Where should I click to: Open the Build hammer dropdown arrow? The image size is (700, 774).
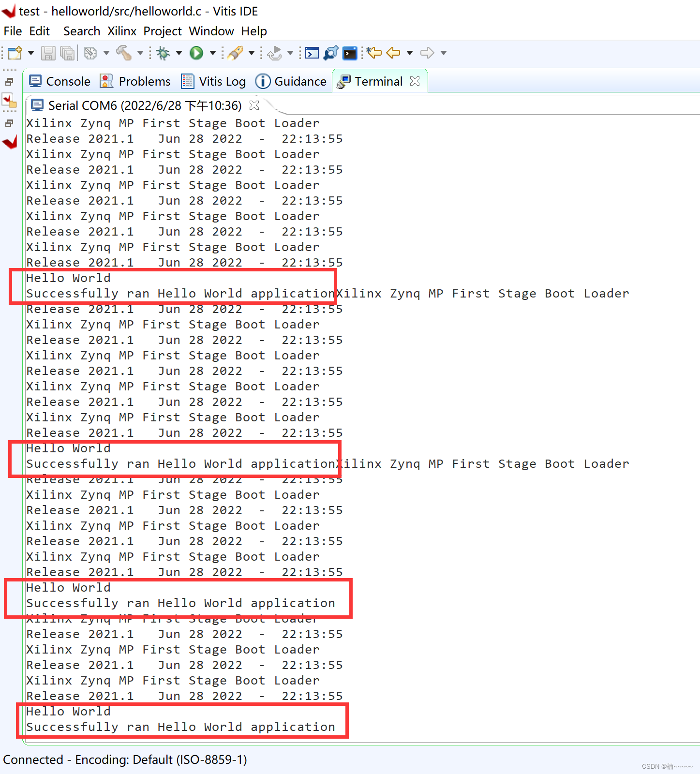(x=140, y=53)
